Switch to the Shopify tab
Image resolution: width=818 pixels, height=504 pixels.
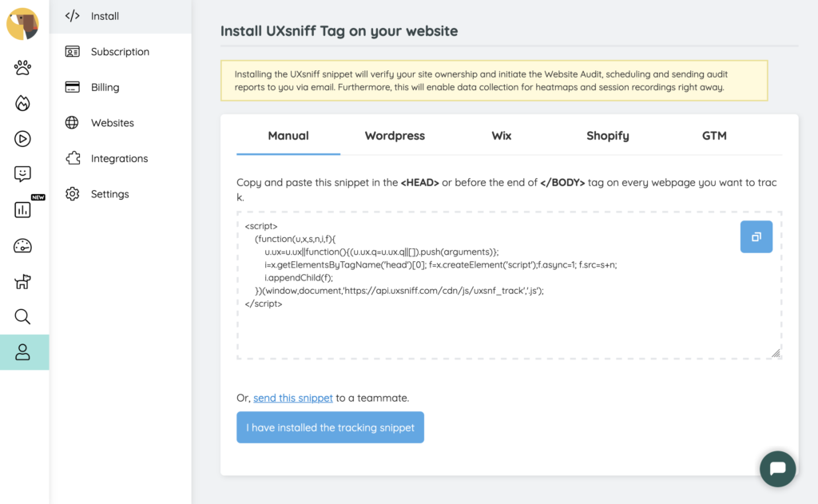(607, 136)
